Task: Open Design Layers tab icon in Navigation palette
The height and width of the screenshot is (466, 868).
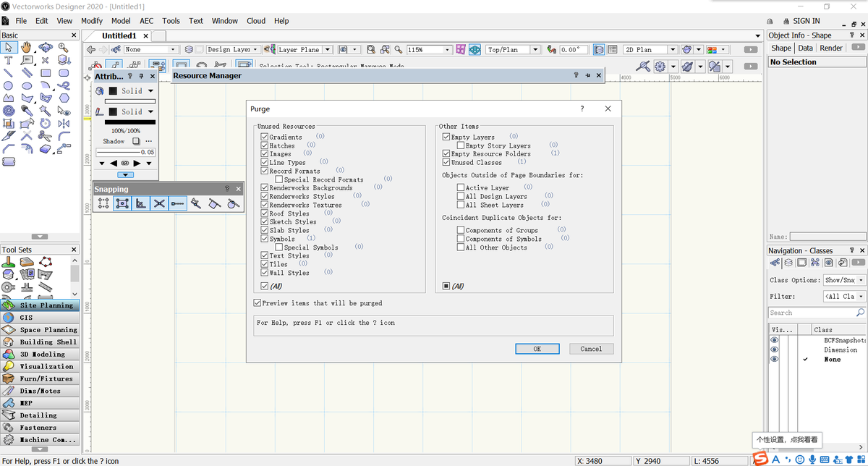Action: coord(788,263)
